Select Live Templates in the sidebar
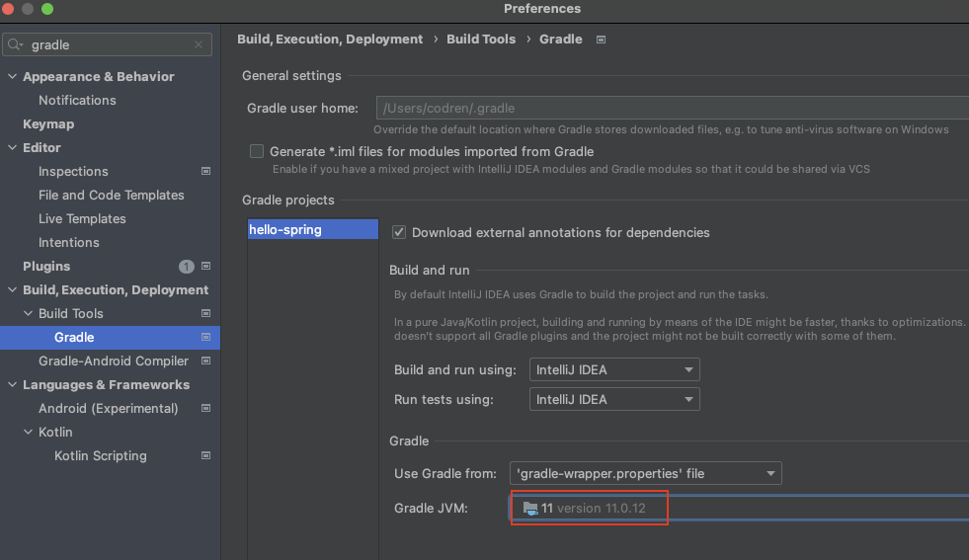The width and height of the screenshot is (969, 560). click(82, 218)
